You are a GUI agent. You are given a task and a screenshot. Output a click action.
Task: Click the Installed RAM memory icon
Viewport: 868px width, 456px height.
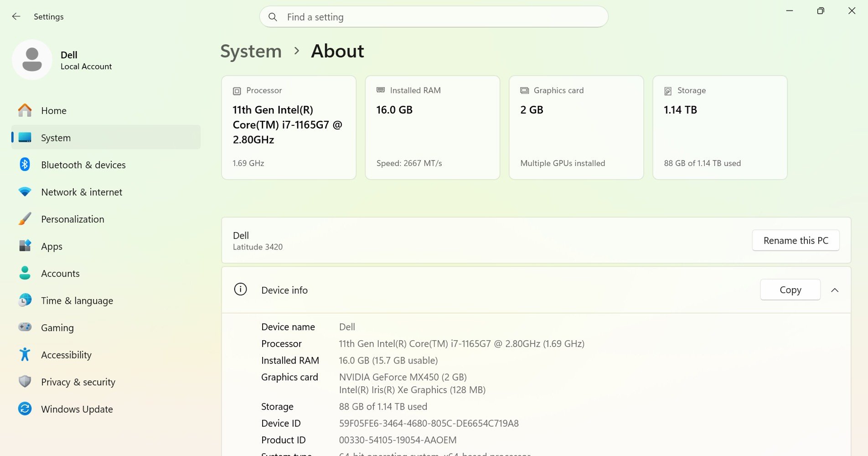381,90
